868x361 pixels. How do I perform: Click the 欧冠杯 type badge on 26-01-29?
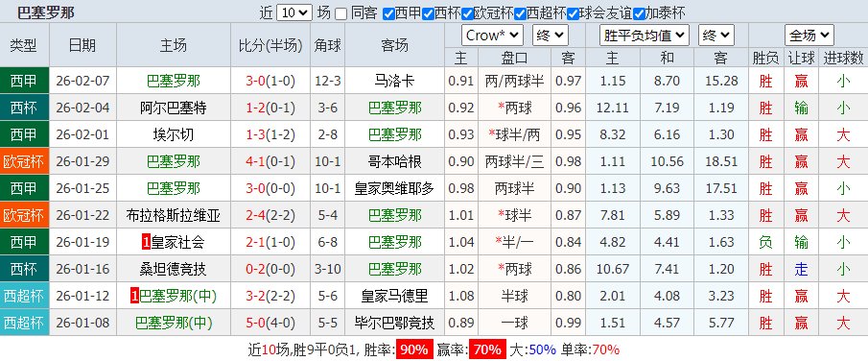[24, 161]
